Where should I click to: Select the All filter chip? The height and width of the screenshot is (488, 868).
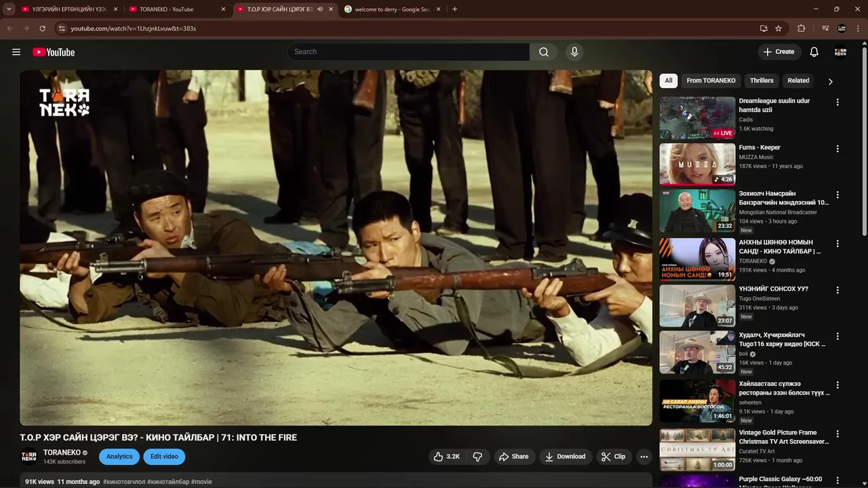669,81
